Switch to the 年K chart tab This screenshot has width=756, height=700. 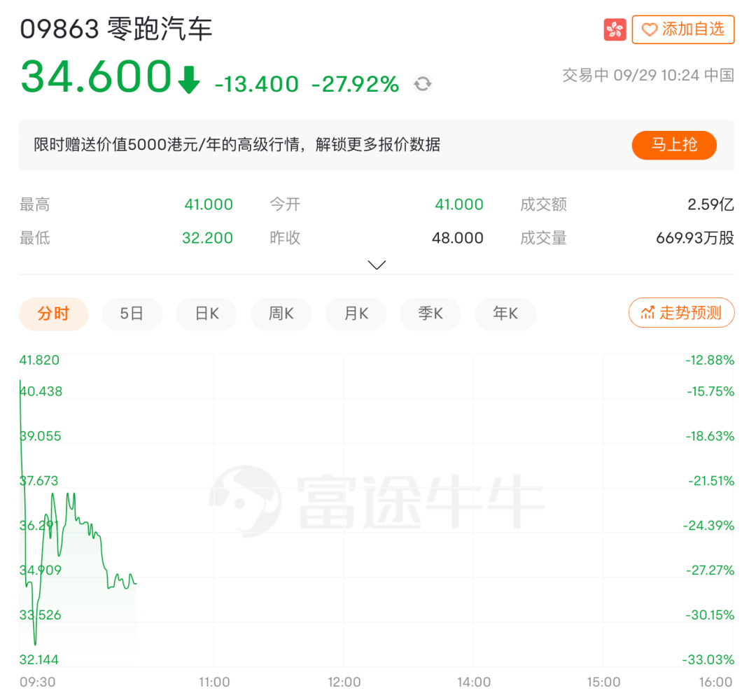pyautogui.click(x=505, y=314)
